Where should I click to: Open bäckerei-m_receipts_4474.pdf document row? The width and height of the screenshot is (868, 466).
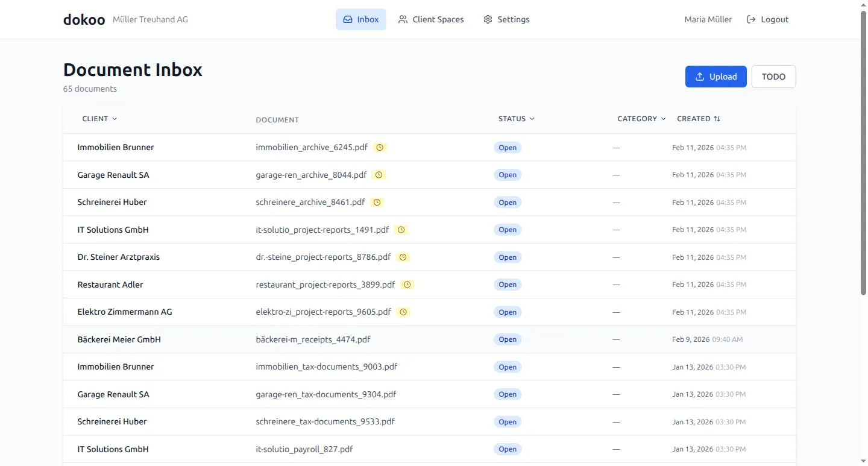(x=313, y=339)
